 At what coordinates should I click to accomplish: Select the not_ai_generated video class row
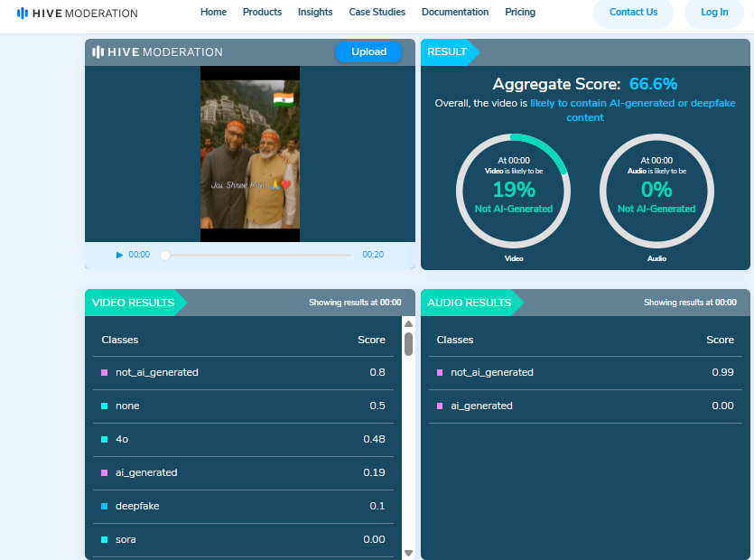(x=243, y=372)
